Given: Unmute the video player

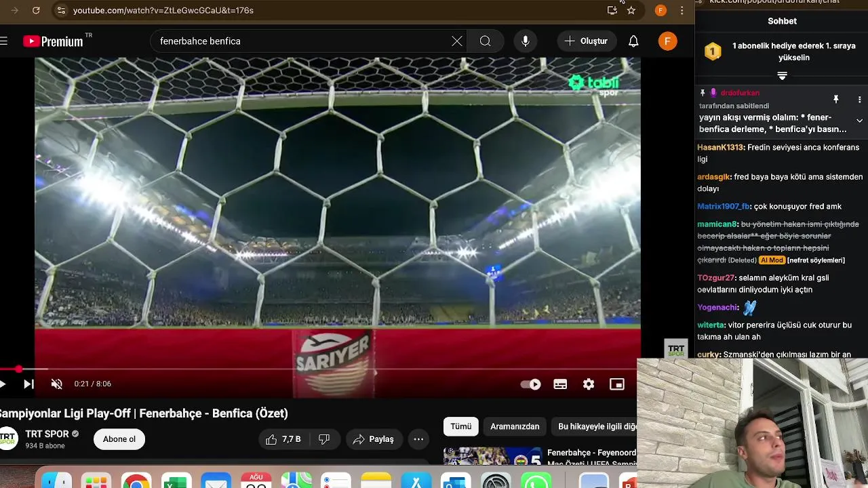Looking at the screenshot, I should point(57,384).
